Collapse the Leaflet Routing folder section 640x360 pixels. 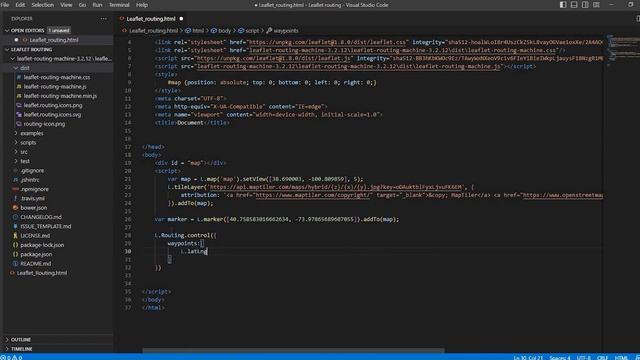pyautogui.click(x=7, y=49)
